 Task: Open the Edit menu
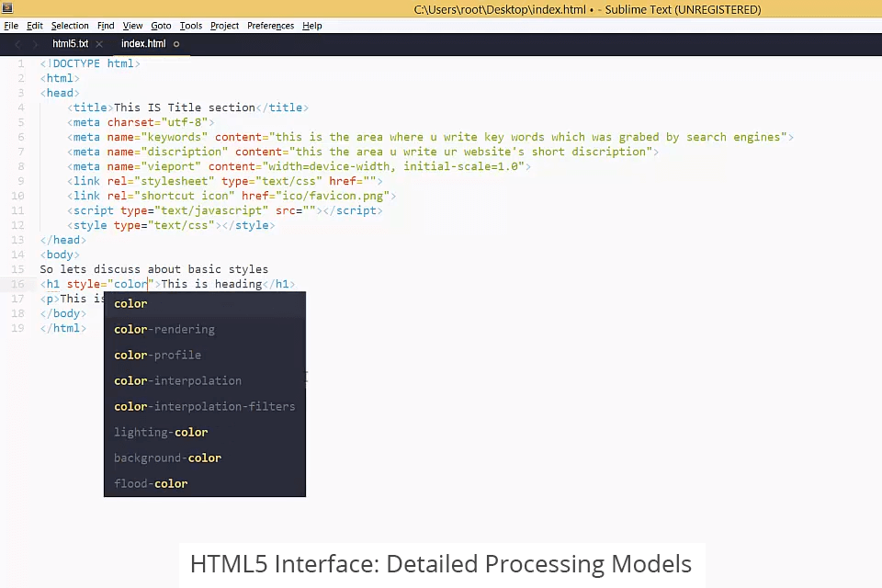click(35, 26)
